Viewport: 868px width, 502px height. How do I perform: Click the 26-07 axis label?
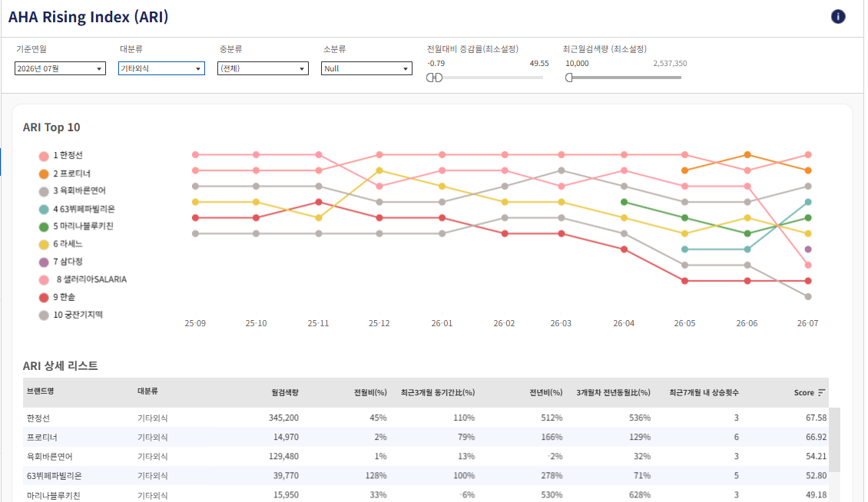pyautogui.click(x=807, y=323)
